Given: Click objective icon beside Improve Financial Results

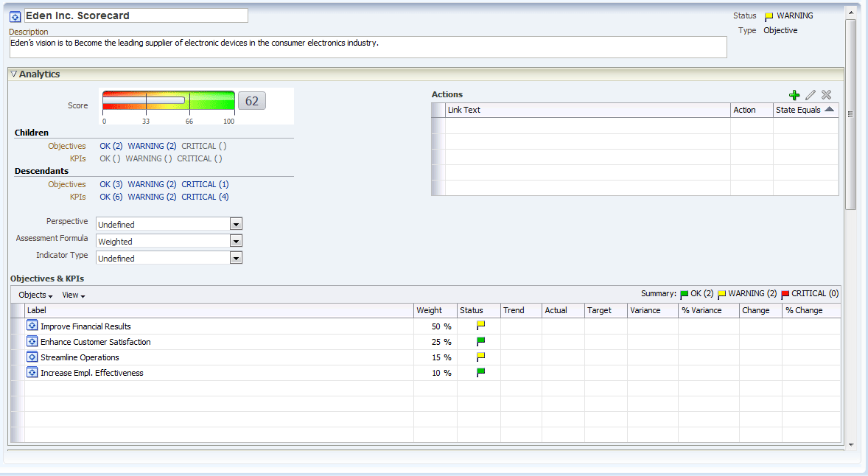Looking at the screenshot, I should [32, 326].
